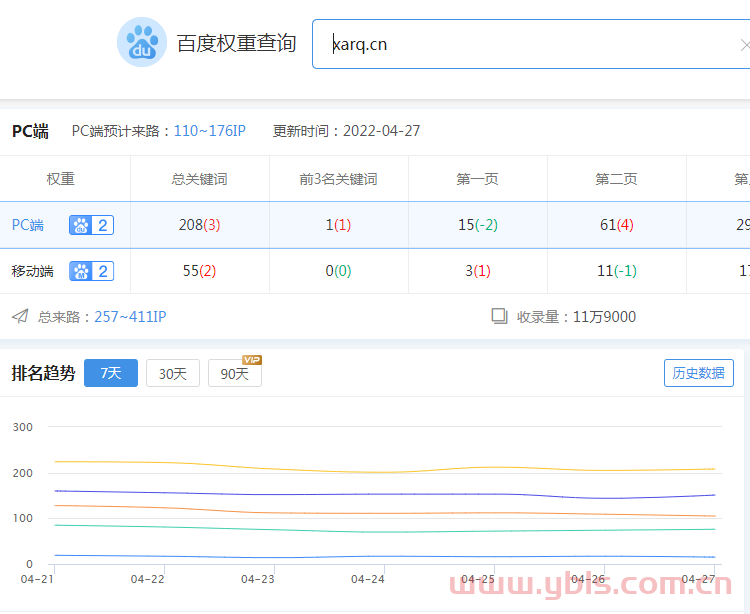Click the Baidu paw logo icon
The width and height of the screenshot is (750, 614).
point(142,43)
